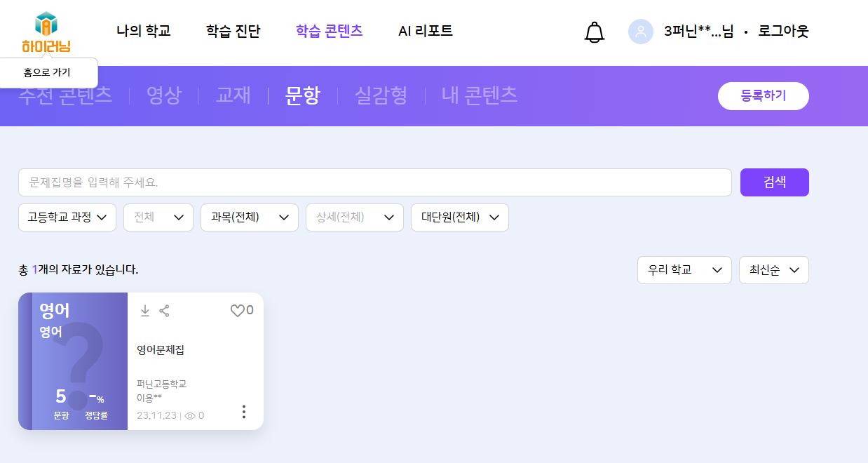Download the 영어문제집 via download icon
The image size is (868, 463).
[145, 311]
